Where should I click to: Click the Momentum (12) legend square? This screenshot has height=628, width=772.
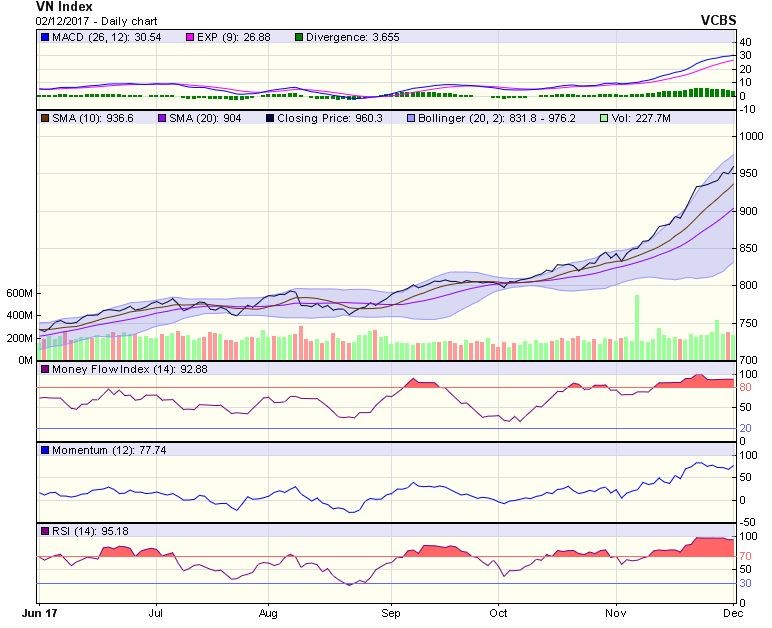[x=44, y=450]
